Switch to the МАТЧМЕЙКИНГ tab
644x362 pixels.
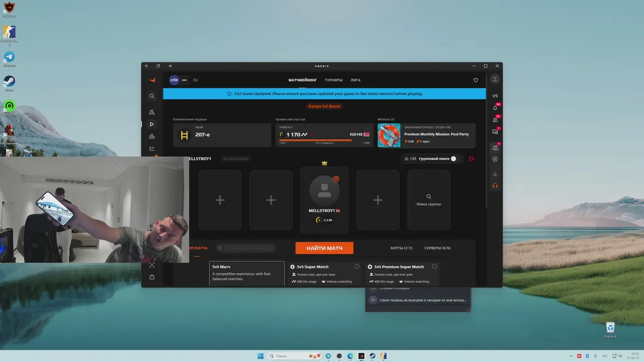coord(302,80)
